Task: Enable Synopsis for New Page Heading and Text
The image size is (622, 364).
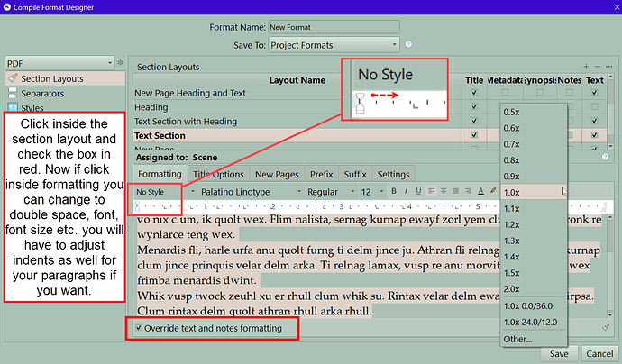Action: click(540, 93)
